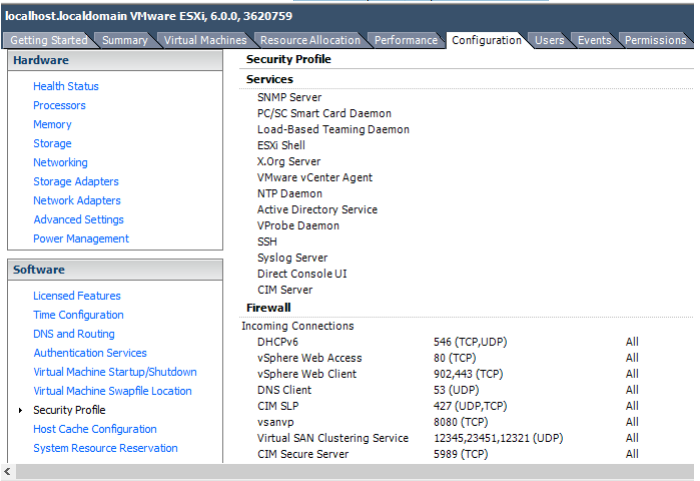Image resolution: width=700 pixels, height=481 pixels.
Task: Open the Virtual Machines tab
Action: coord(205,40)
